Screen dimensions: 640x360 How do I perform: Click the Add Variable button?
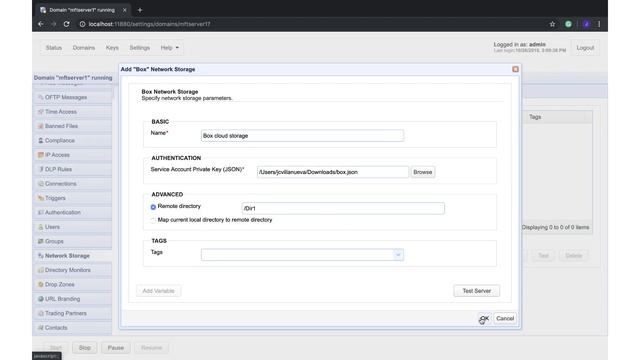click(x=158, y=291)
